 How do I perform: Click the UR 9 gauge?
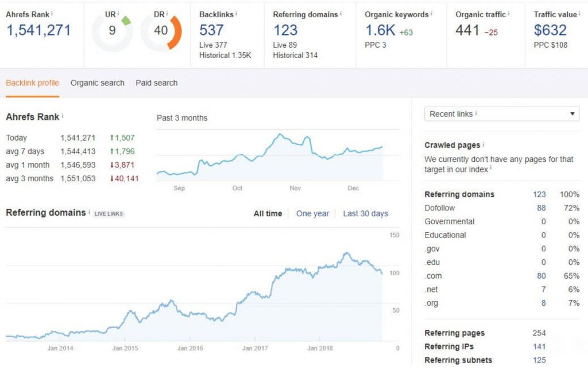112,32
